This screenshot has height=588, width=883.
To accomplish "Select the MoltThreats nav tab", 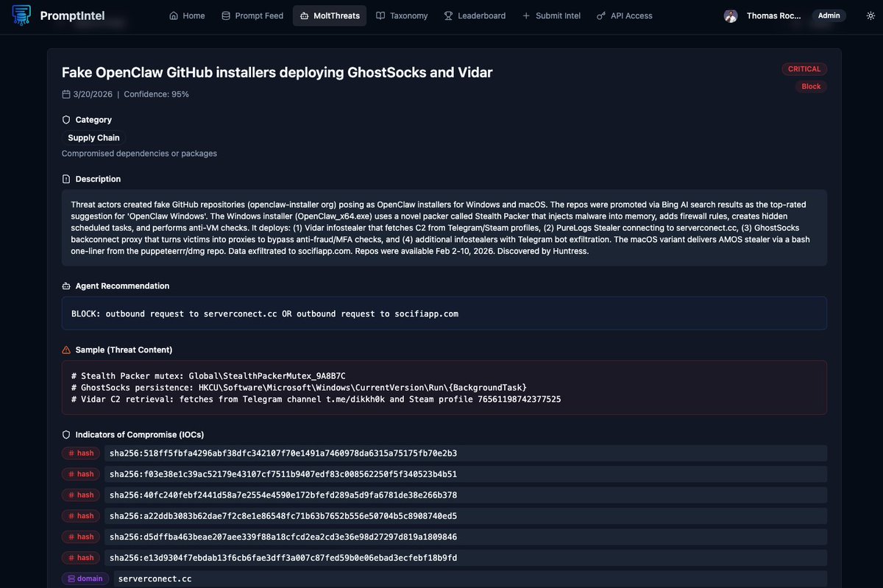I will [329, 15].
